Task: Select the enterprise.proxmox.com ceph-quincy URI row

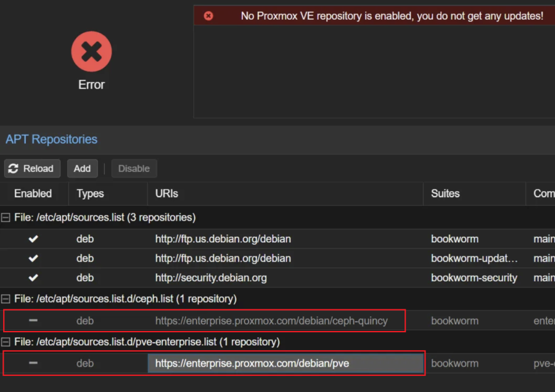Action: pos(271,321)
